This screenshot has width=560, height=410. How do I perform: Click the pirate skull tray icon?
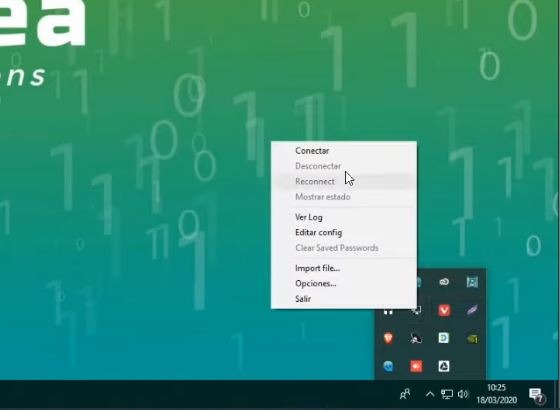(416, 338)
